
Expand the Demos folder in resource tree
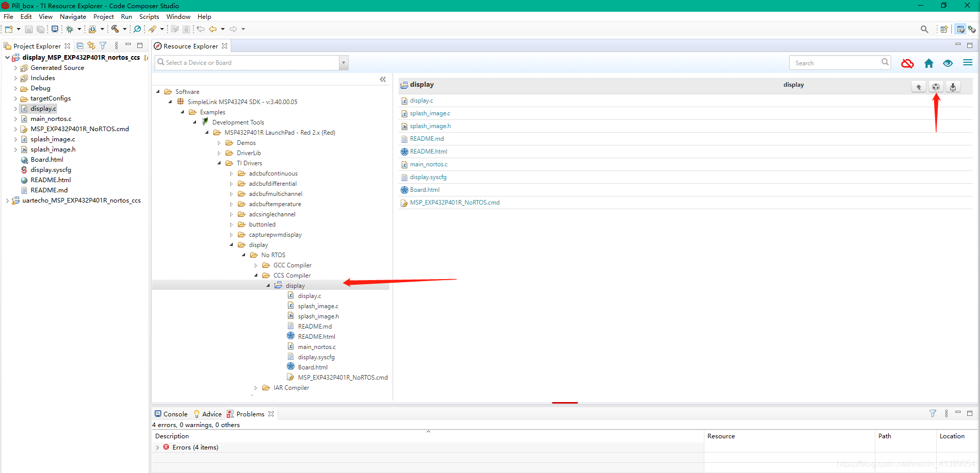pyautogui.click(x=219, y=143)
